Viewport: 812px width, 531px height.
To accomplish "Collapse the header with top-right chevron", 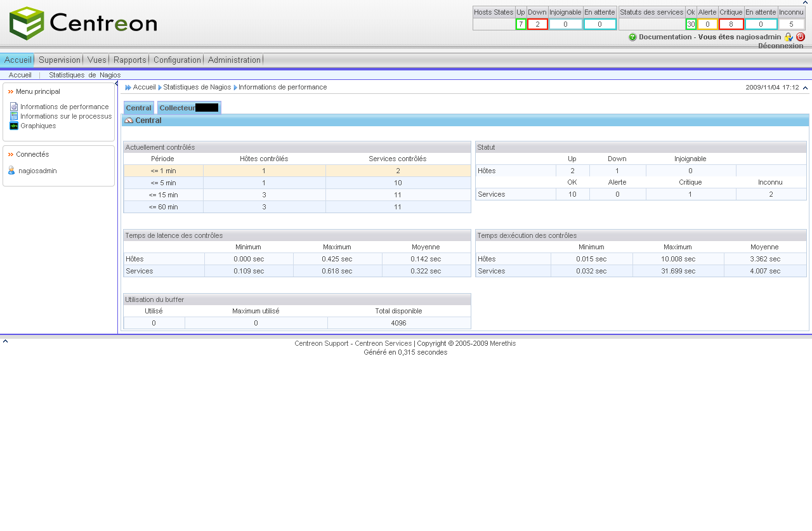I will coord(805,3).
